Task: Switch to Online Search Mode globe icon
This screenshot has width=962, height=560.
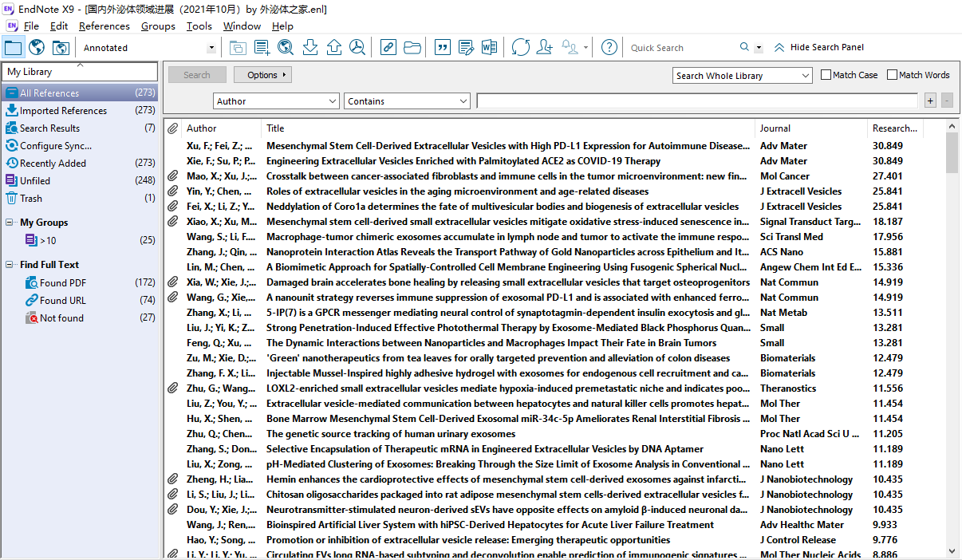Action: (37, 47)
